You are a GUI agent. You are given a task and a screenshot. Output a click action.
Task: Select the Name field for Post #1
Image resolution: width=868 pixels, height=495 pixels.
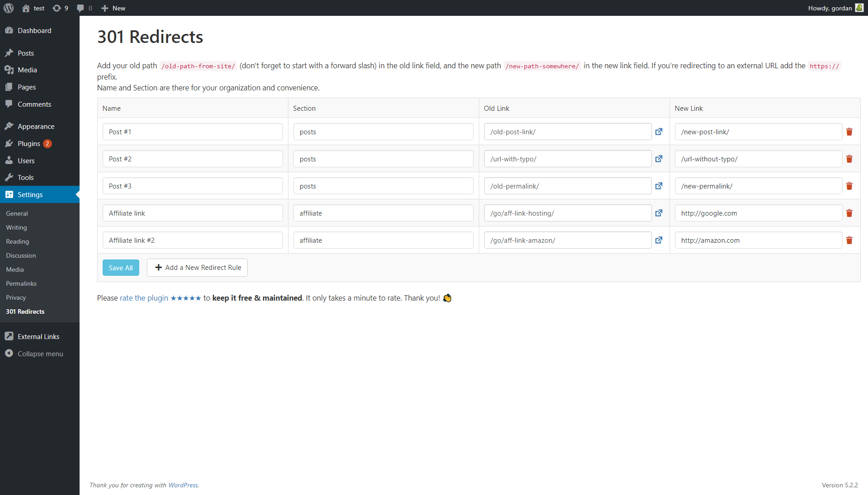[x=193, y=132]
